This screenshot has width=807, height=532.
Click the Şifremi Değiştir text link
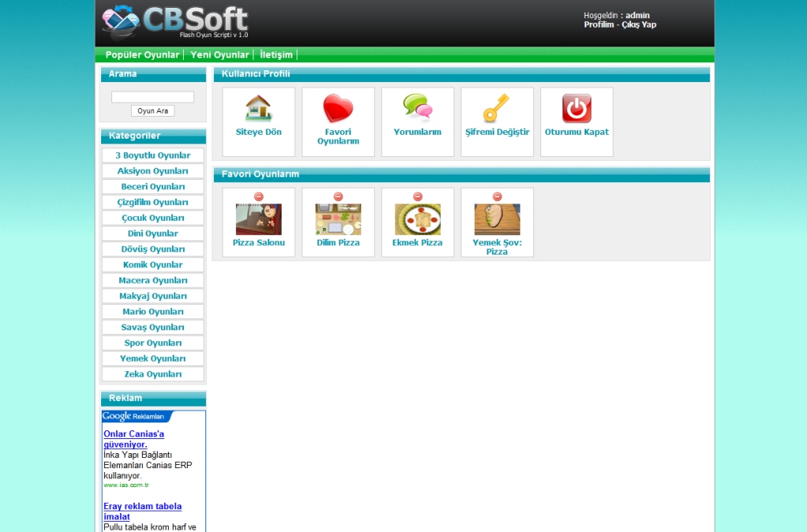pyautogui.click(x=497, y=132)
